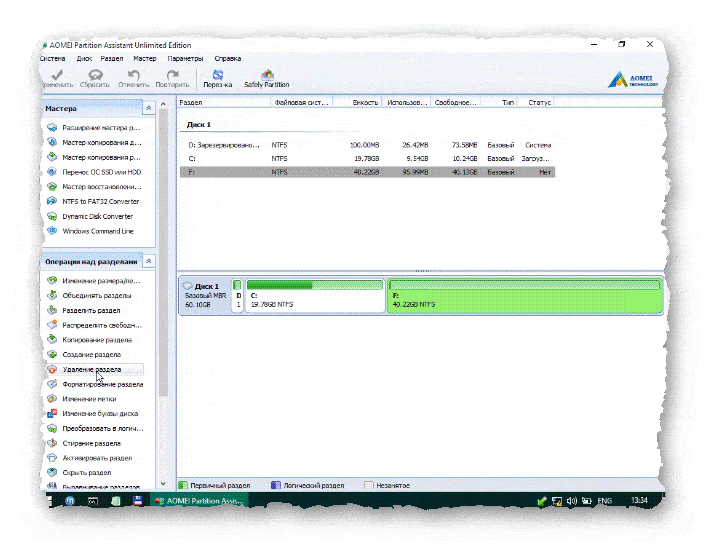This screenshot has height=544, width=704.
Task: Sort by the Раздел column header
Action: pyautogui.click(x=224, y=102)
